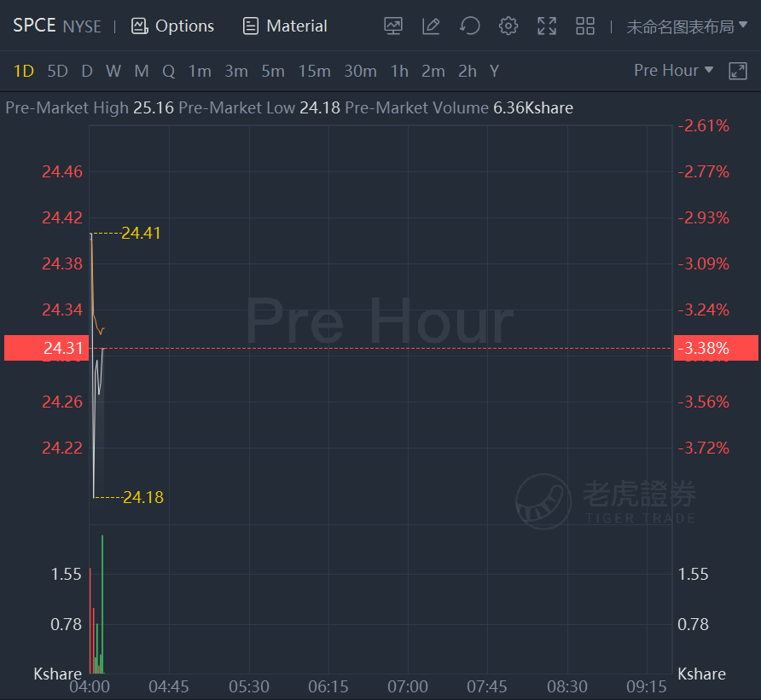Click the refresh chart icon
This screenshot has height=700, width=761.
(470, 26)
